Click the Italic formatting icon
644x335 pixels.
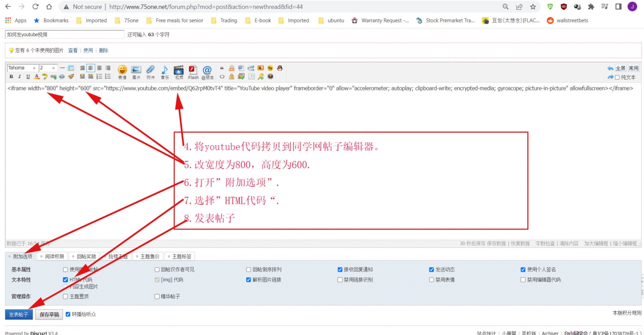(x=19, y=76)
